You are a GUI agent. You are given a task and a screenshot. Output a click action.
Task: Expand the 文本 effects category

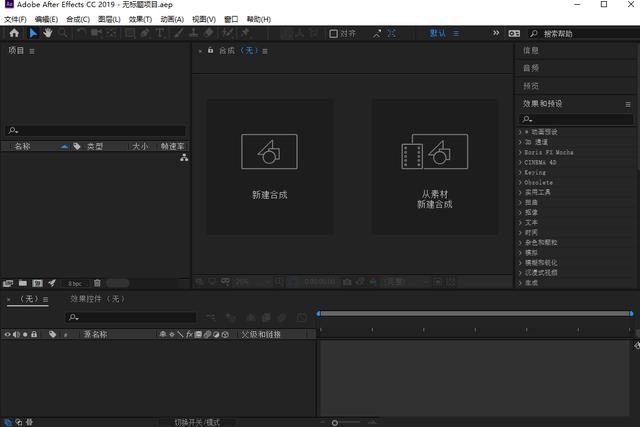tap(520, 222)
